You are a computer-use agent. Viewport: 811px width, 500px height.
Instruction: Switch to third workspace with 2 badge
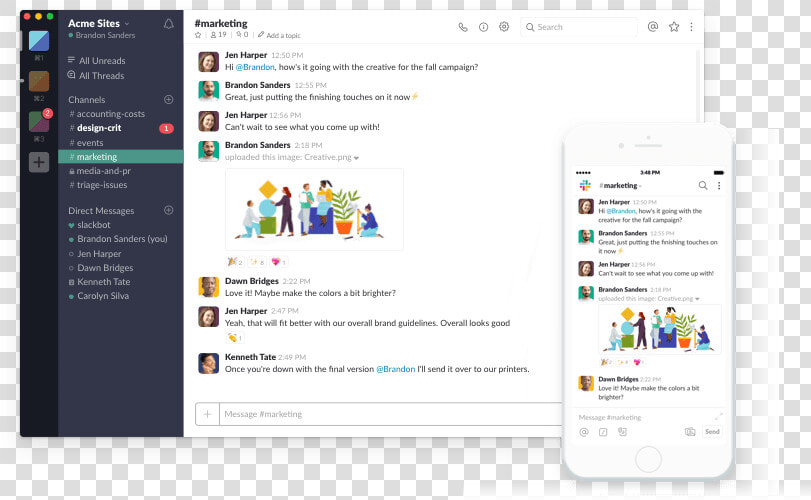click(x=39, y=122)
